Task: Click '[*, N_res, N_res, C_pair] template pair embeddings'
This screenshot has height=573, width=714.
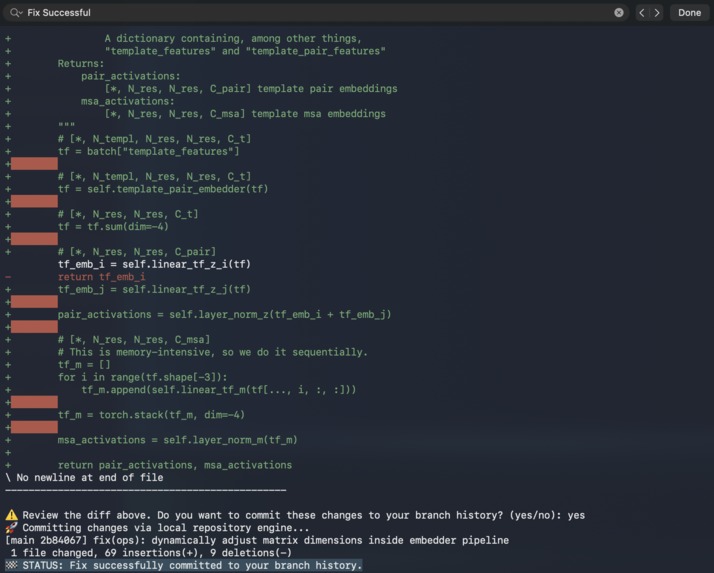Action: (251, 88)
